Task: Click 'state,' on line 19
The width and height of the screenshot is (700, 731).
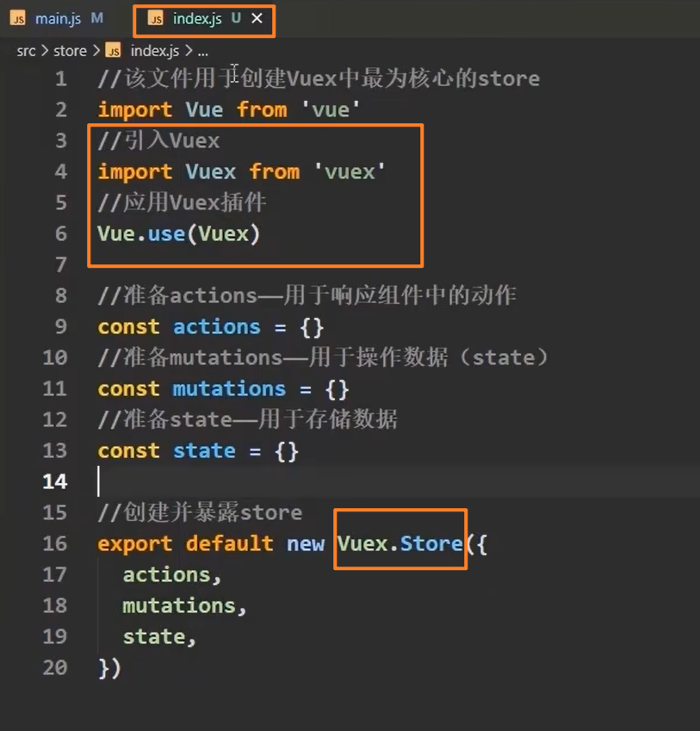Action: (x=159, y=637)
